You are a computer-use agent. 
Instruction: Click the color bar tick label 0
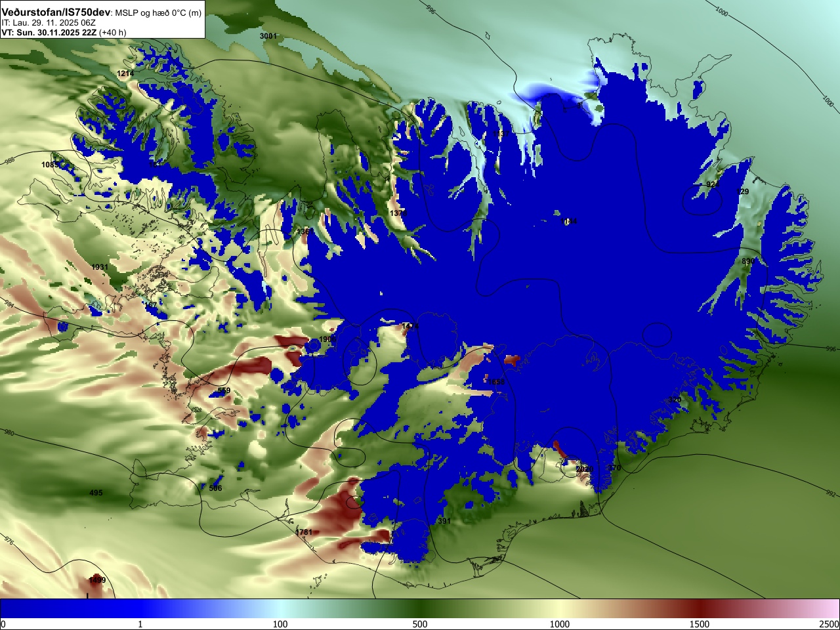tap(3, 624)
